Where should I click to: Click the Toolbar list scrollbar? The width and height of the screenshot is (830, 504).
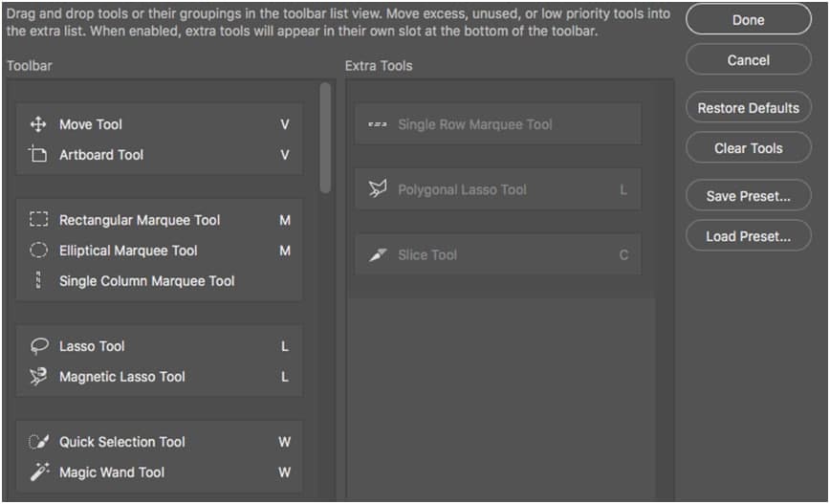coord(325,139)
